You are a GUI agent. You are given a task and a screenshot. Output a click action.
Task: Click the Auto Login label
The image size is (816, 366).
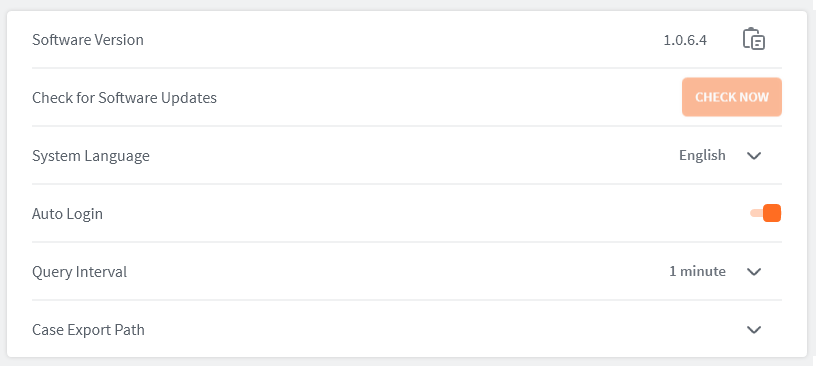point(67,214)
